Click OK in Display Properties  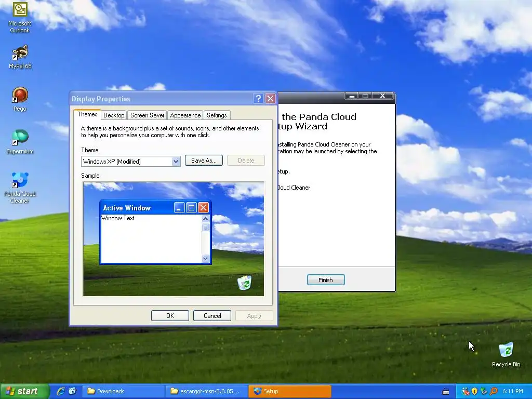[x=170, y=315]
